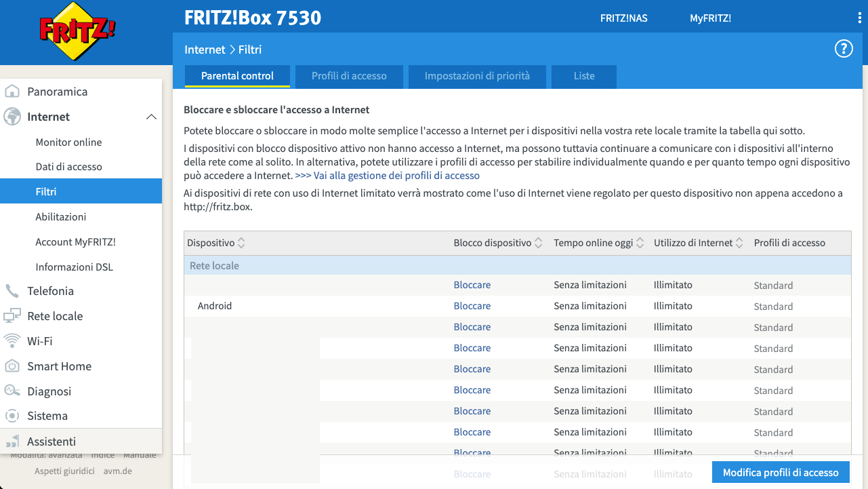Click Modifica profili di accesso button
This screenshot has height=489, width=868.
click(781, 473)
